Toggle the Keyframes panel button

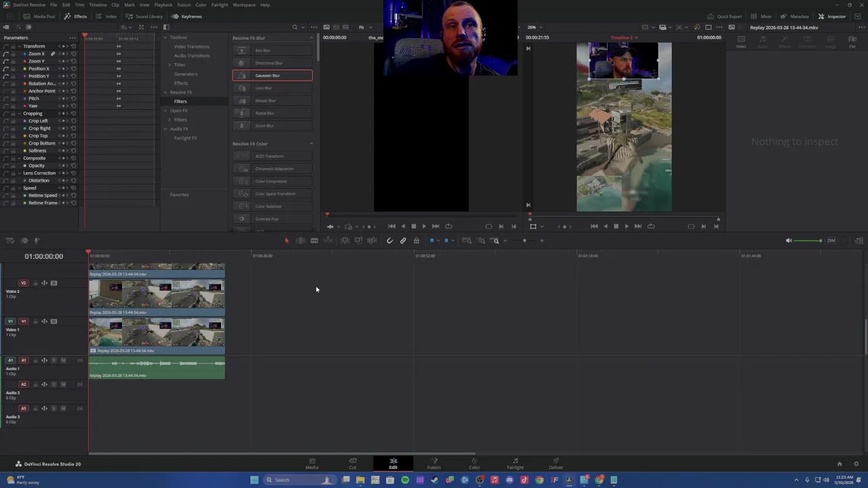coord(187,16)
